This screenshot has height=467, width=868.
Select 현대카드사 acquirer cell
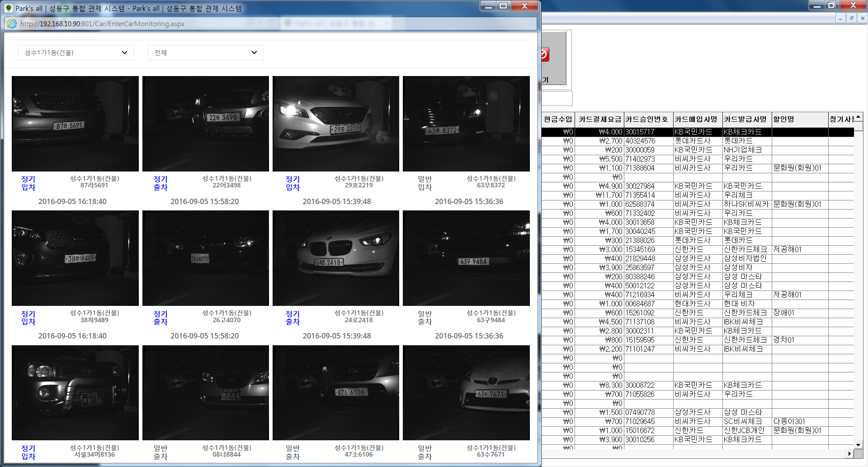coord(698,304)
